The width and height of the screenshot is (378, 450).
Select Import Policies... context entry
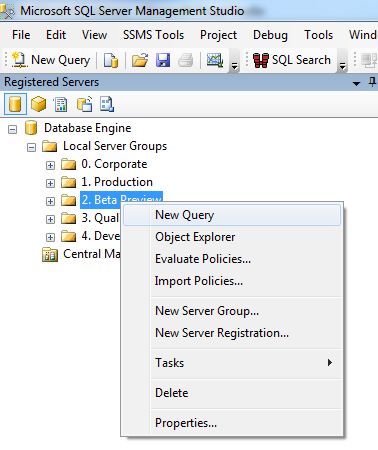coord(232,281)
